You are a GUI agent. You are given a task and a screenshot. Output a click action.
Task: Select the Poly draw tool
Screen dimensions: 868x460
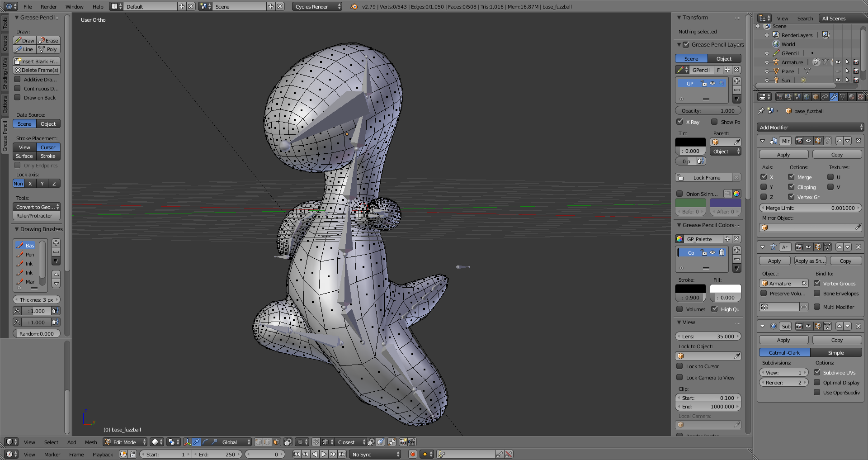pos(48,49)
